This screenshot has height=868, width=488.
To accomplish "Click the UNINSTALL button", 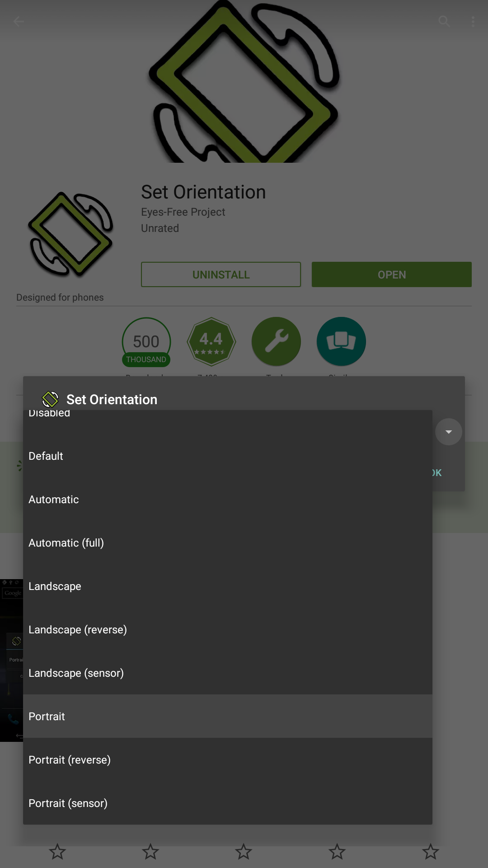I will pos(221,274).
